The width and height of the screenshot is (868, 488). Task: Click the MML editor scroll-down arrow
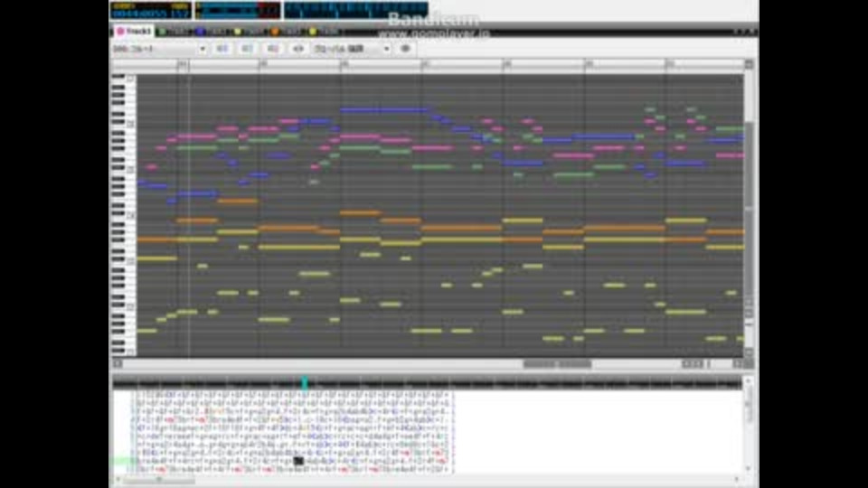(749, 469)
